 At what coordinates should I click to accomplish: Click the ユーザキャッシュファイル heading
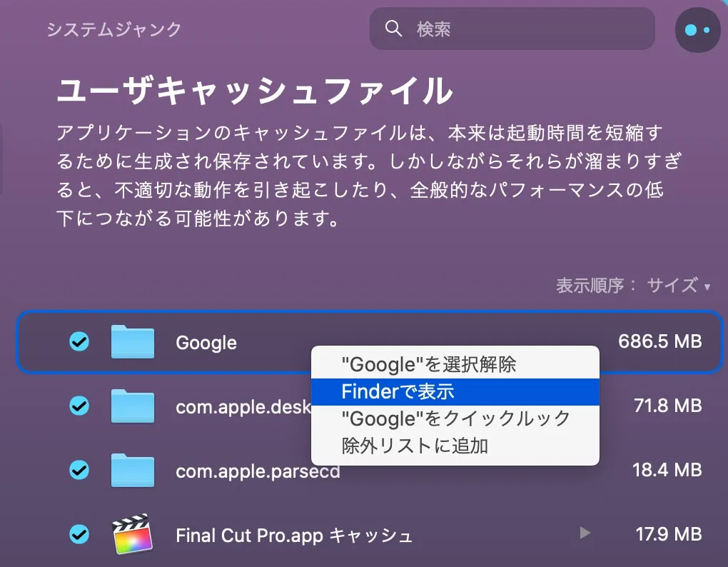[x=254, y=90]
